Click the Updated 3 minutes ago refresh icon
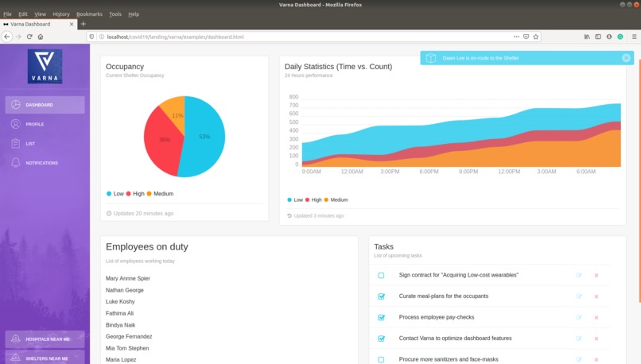Viewport: 641px width, 364px height. point(289,215)
